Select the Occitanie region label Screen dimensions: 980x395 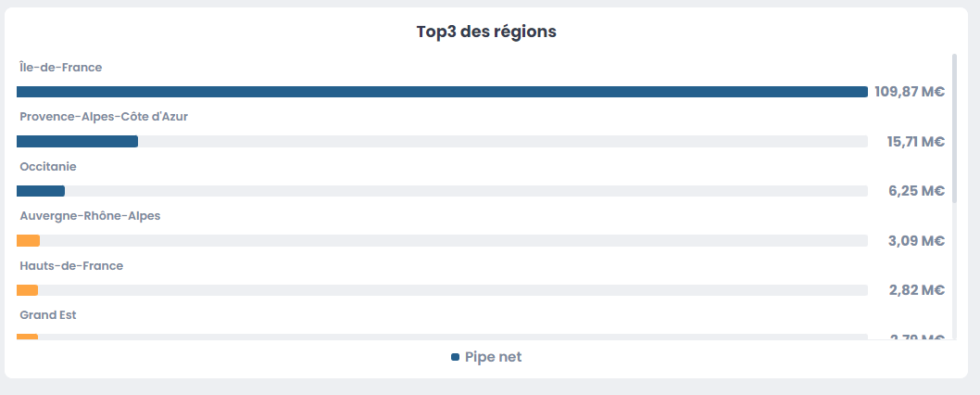coord(48,167)
